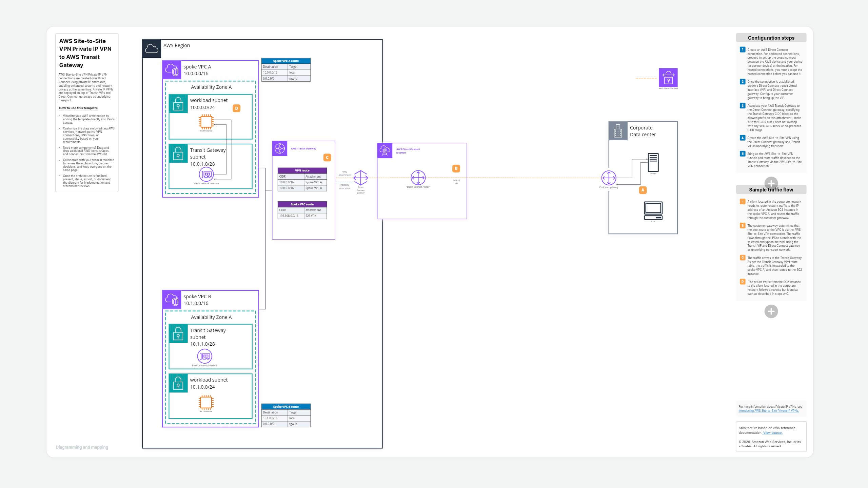Click step 3 badge in Configuration steps
The width and height of the screenshot is (868, 488).
[x=743, y=106]
